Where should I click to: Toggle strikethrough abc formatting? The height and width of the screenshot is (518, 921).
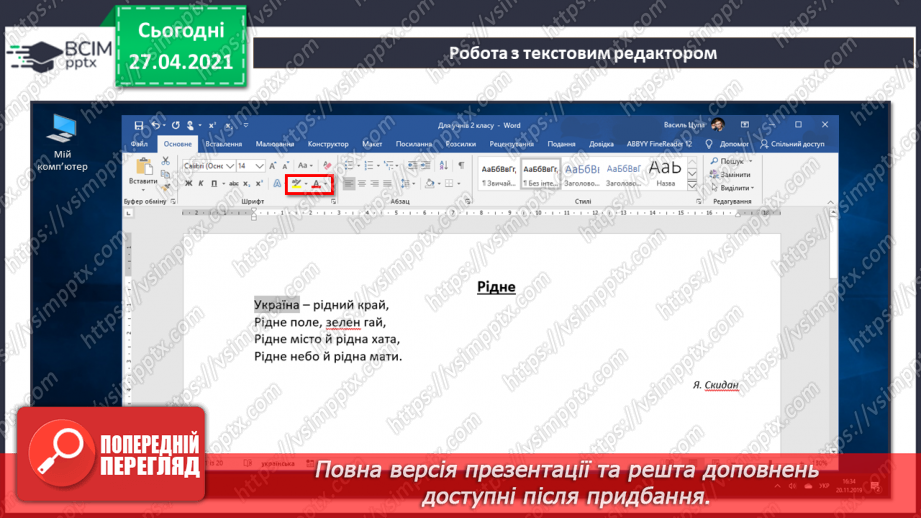pyautogui.click(x=234, y=184)
